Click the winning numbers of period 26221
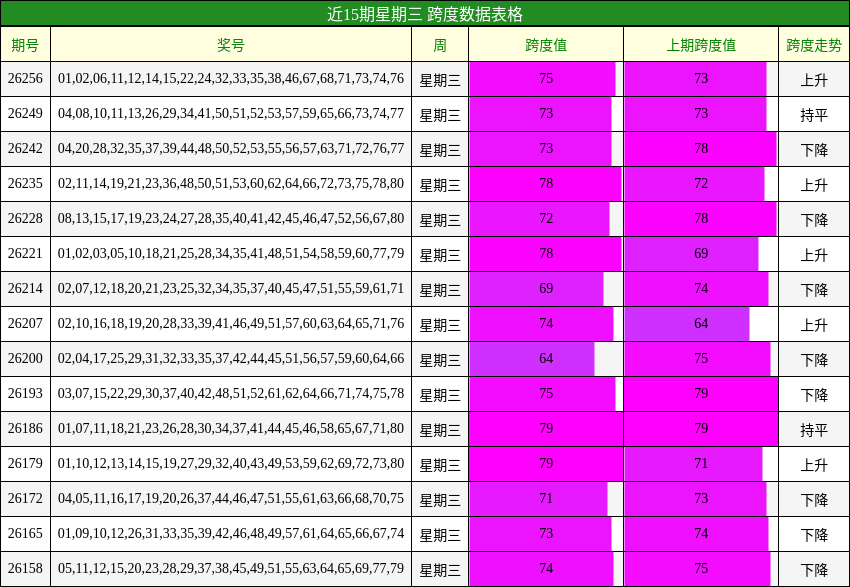The height and width of the screenshot is (587, 850). pos(231,254)
